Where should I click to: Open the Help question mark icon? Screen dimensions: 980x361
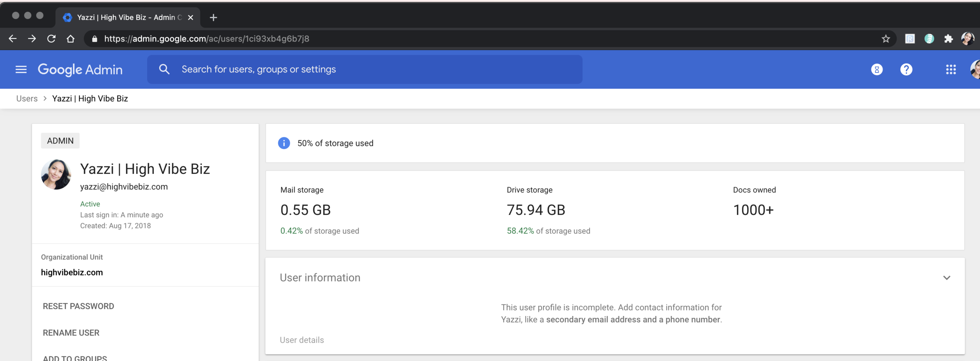coord(907,69)
